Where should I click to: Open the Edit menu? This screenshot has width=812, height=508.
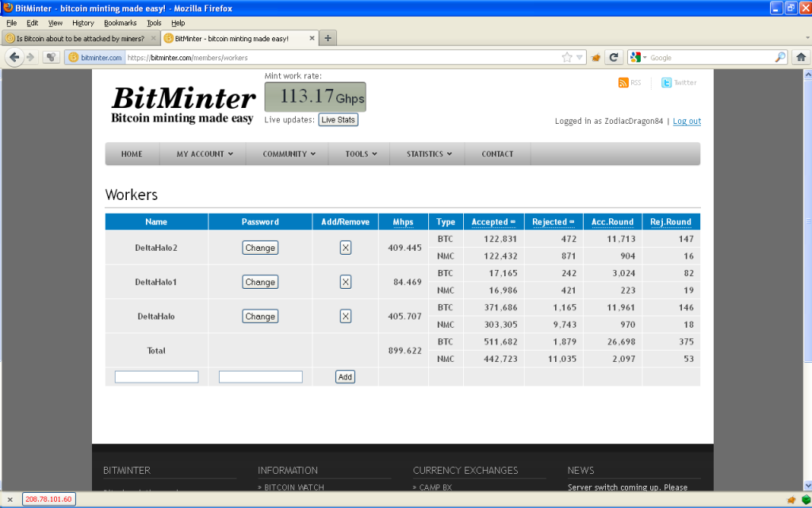tap(32, 23)
